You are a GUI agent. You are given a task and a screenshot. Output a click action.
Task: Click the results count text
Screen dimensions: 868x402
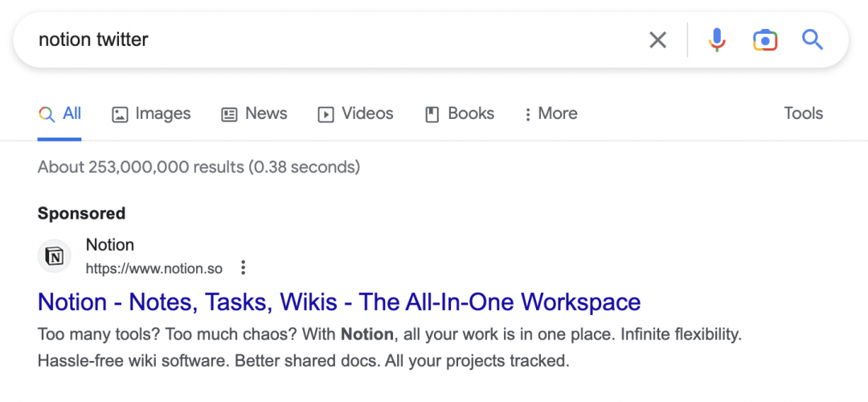click(x=199, y=167)
